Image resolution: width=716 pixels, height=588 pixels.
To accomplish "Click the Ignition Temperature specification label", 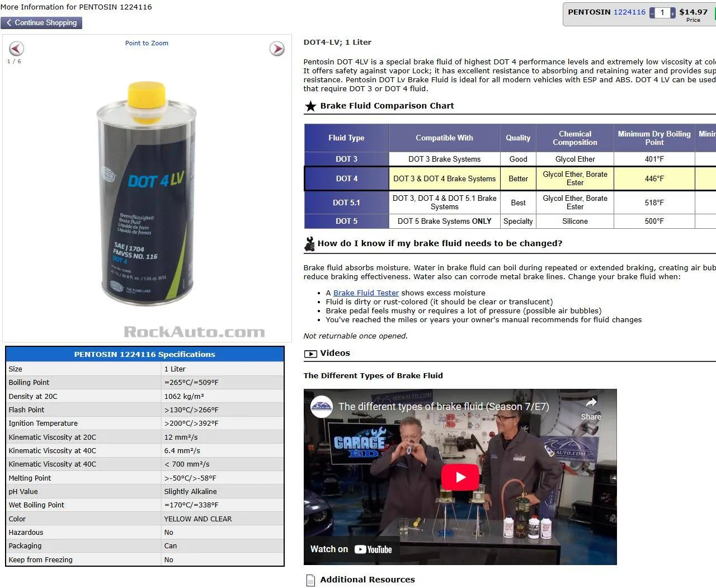I will click(43, 424).
